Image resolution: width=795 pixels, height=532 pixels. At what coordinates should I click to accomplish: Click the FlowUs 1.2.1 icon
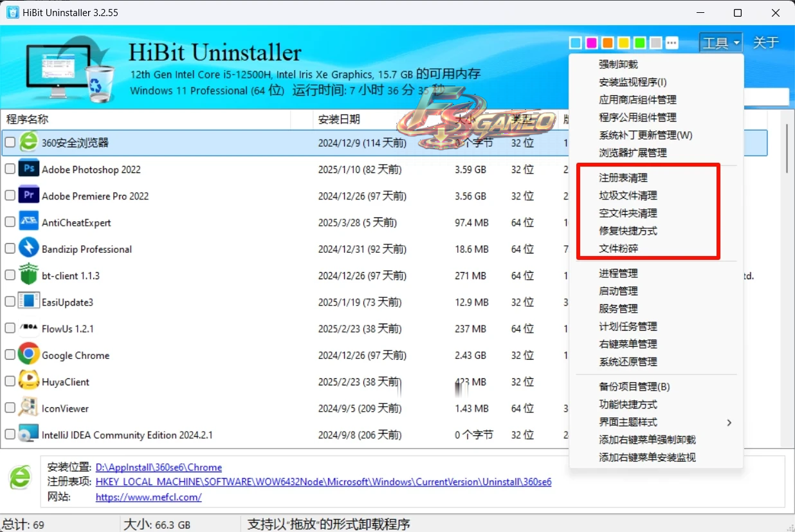(28, 328)
